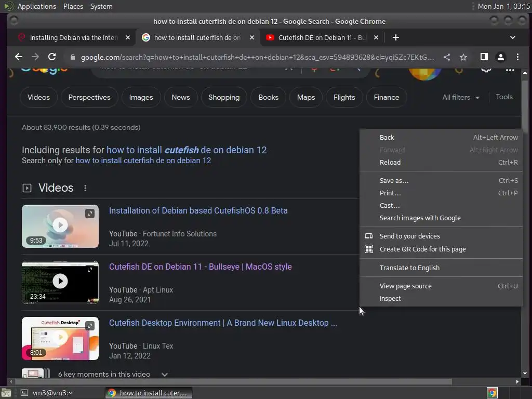The image size is (532, 399).
Task: Open 'how to install cutefish de' suggestion link
Action: 187,150
